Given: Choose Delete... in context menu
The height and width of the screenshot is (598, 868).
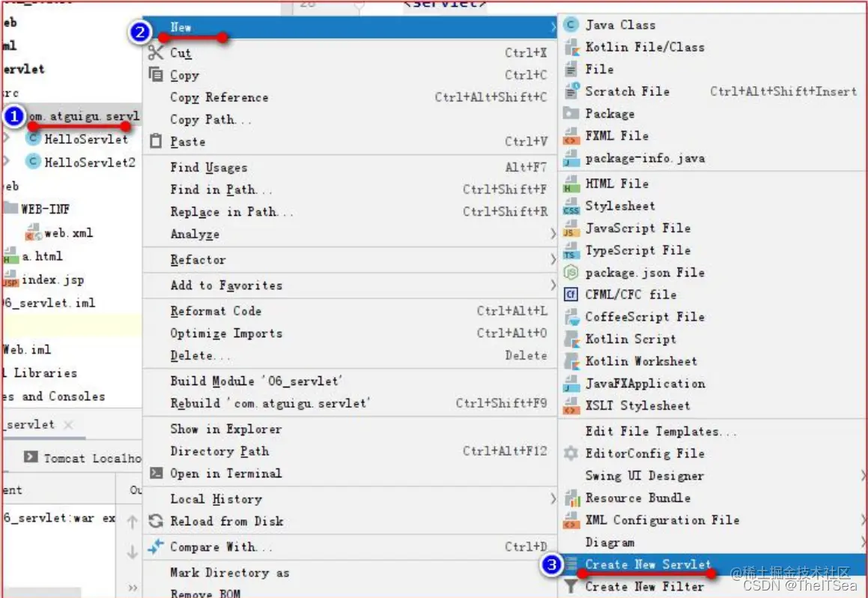Looking at the screenshot, I should [350, 355].
